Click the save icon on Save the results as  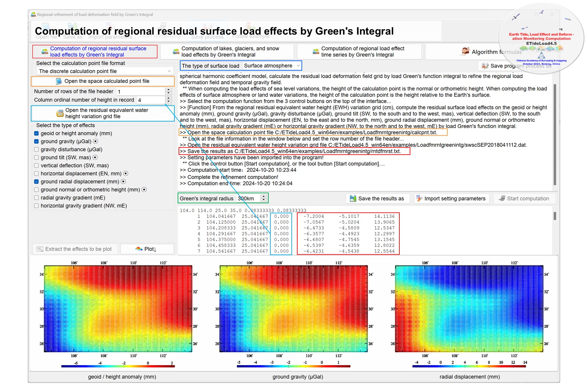353,198
